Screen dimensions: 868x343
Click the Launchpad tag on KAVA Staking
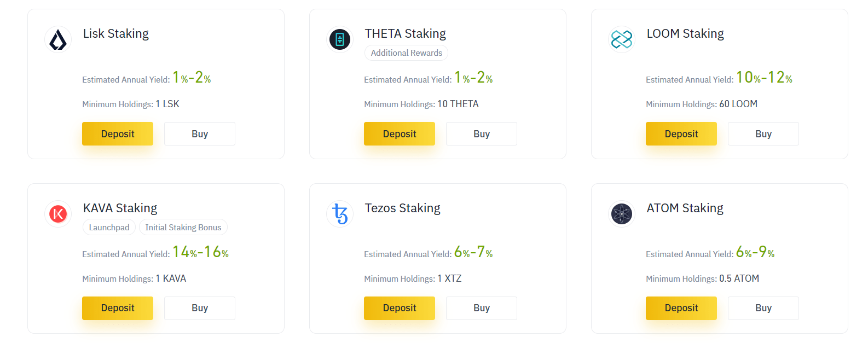click(109, 228)
